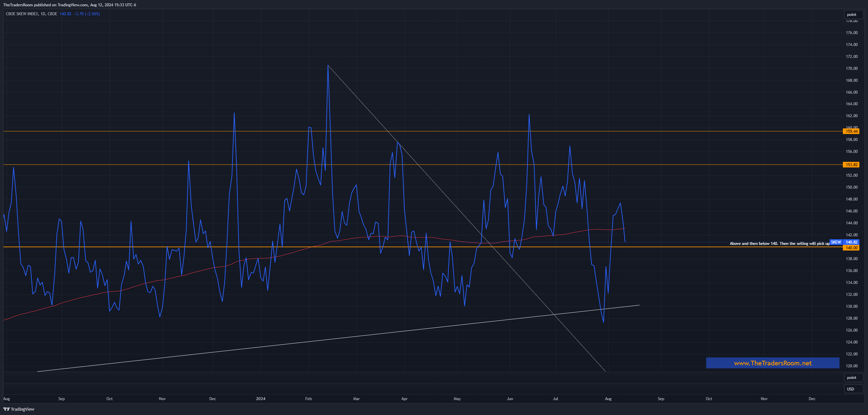Click the CBOE SKEW INDEX symbol title
868x415 pixels.
pos(22,14)
